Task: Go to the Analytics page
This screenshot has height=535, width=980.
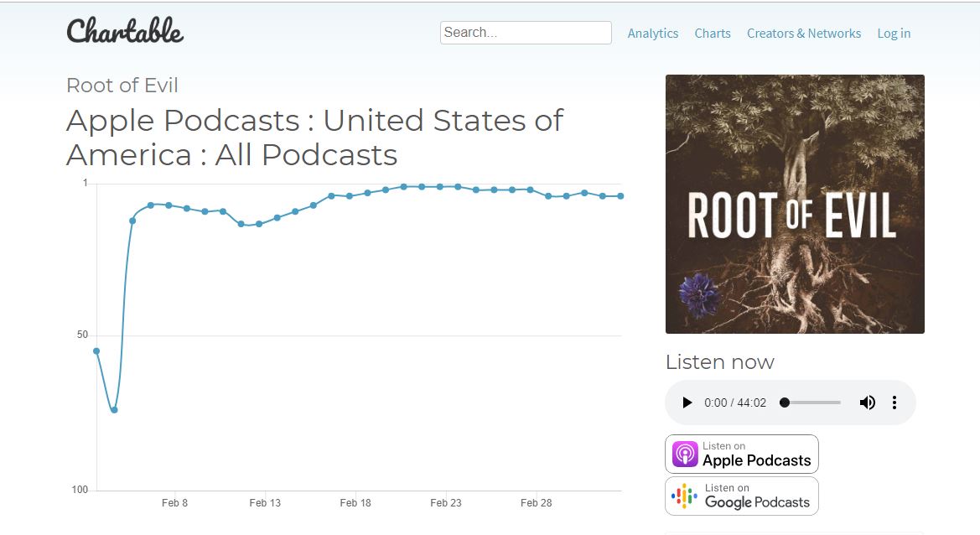Action: click(x=652, y=34)
